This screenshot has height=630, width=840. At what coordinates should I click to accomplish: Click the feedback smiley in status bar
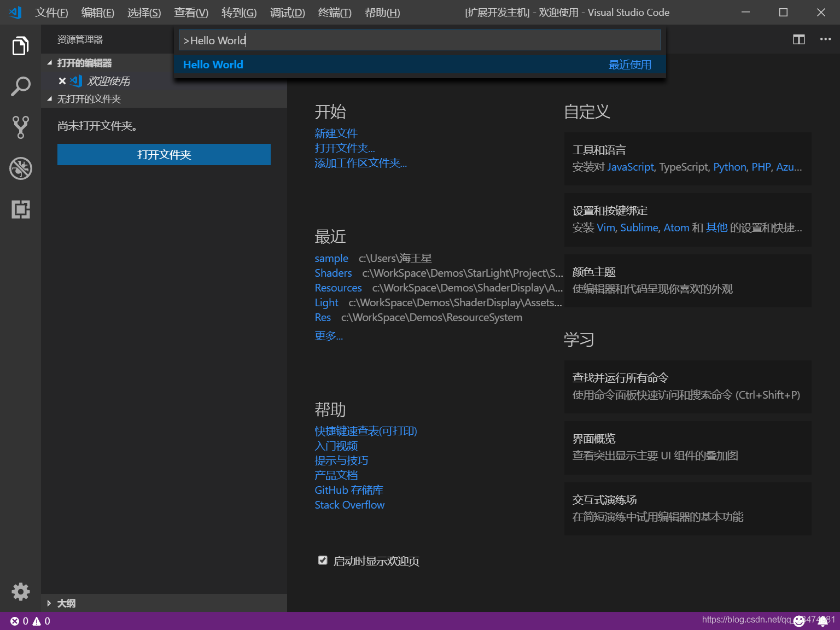[799, 621]
